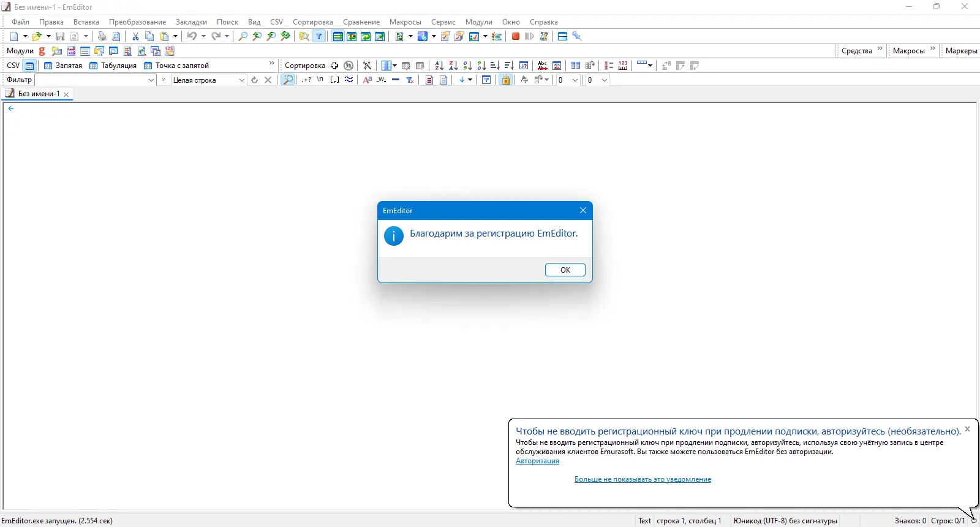Click OK in the EmEditor dialog

[x=565, y=270]
